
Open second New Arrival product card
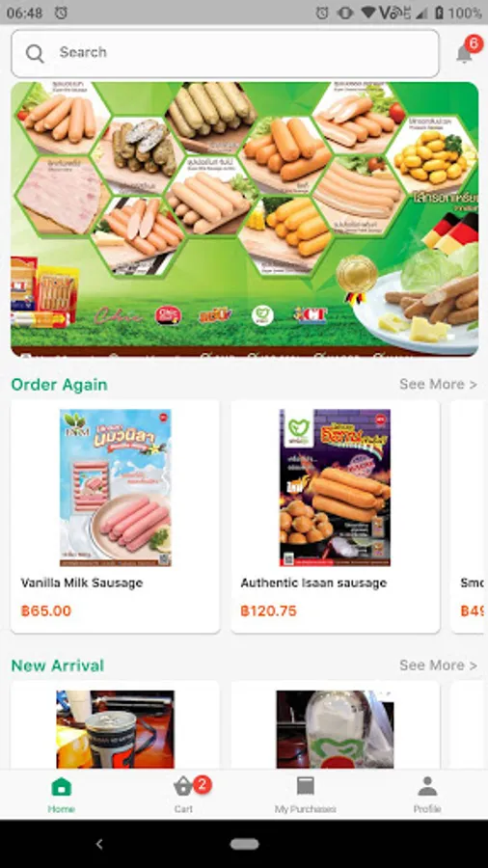pyautogui.click(x=336, y=725)
